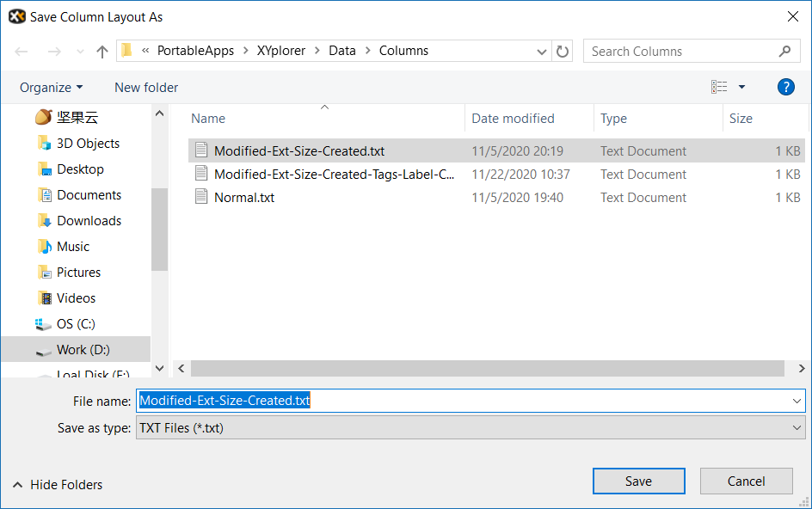Screen dimensions: 812x509
Task: Select the Normal.txt file
Action: click(x=244, y=198)
